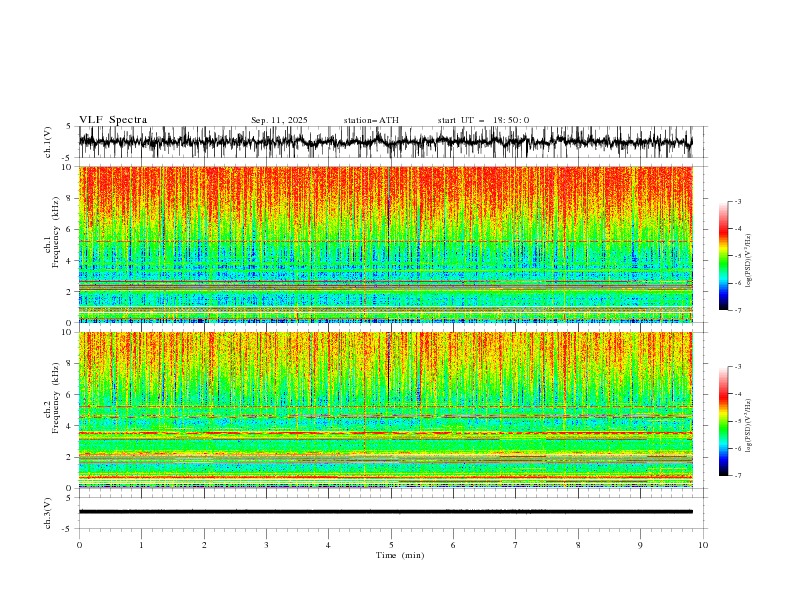Click the "ch.3(V)" axis label
This screenshot has height=612, width=792.
click(48, 513)
